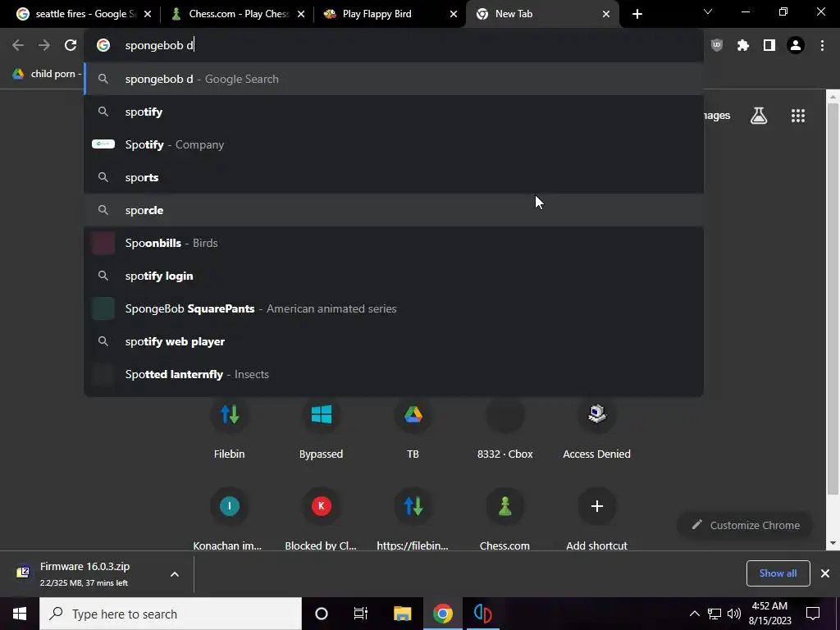840x630 pixels.
Task: Open the Extensions puzzle-piece menu
Action: (x=743, y=46)
